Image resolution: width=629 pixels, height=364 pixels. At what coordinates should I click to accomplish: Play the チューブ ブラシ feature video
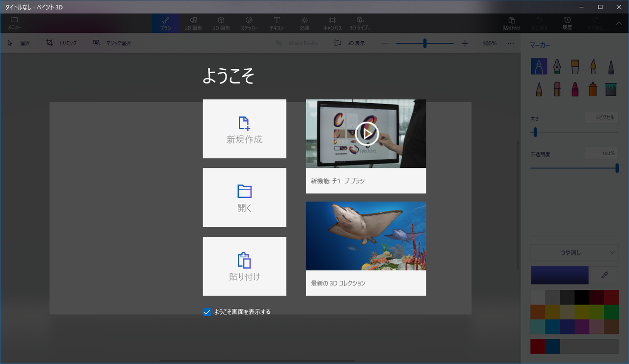pos(367,133)
